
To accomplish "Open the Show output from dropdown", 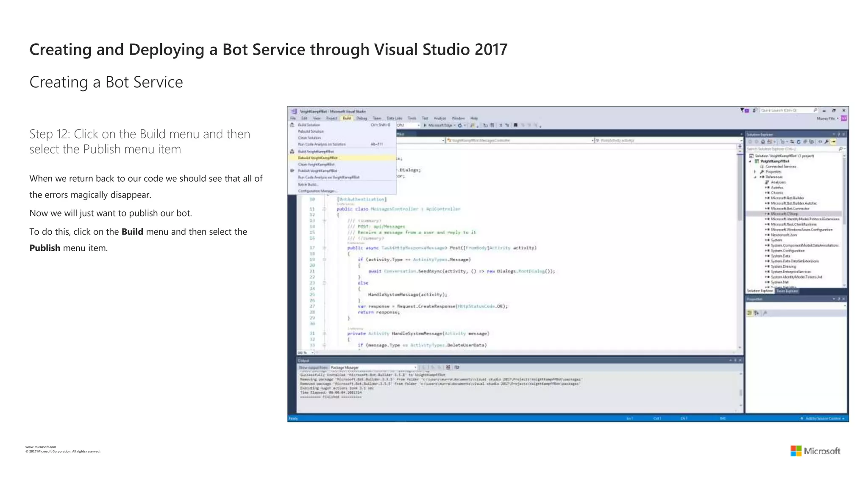I will click(373, 367).
